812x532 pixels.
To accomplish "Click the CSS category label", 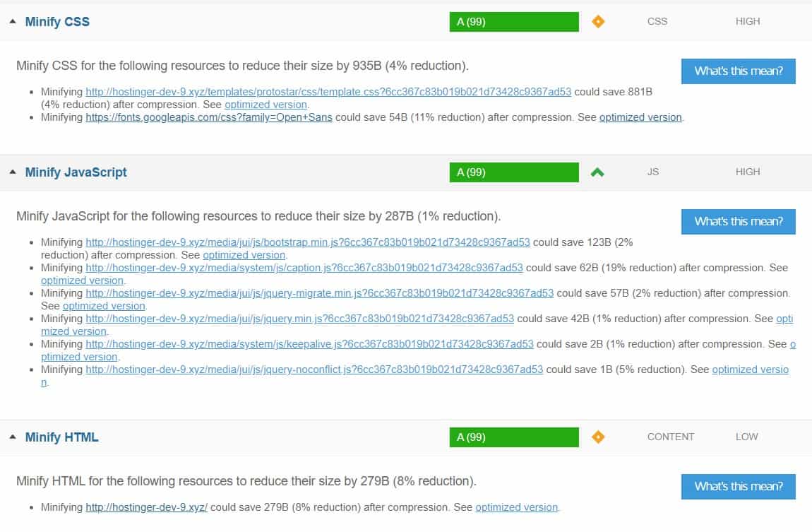I will 657,21.
